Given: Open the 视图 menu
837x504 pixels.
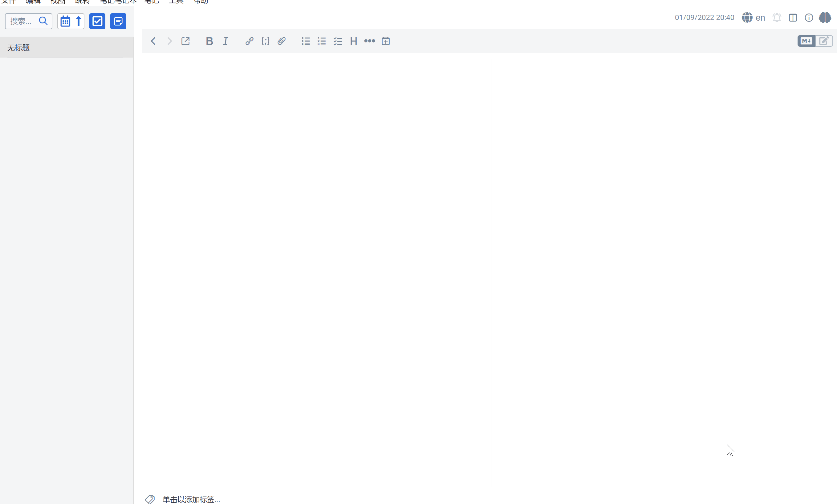Looking at the screenshot, I should 57,2.
